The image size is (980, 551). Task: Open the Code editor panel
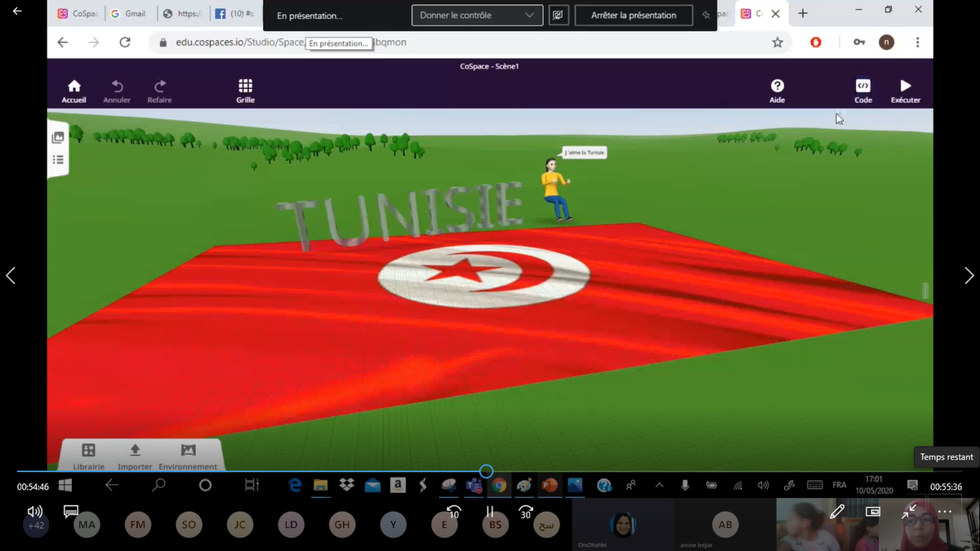[863, 91]
